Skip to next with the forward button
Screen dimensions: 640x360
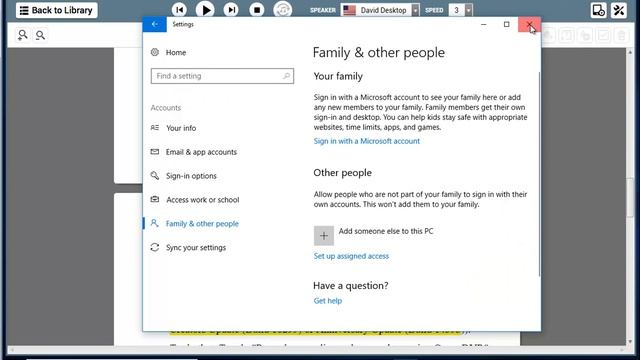point(231,10)
